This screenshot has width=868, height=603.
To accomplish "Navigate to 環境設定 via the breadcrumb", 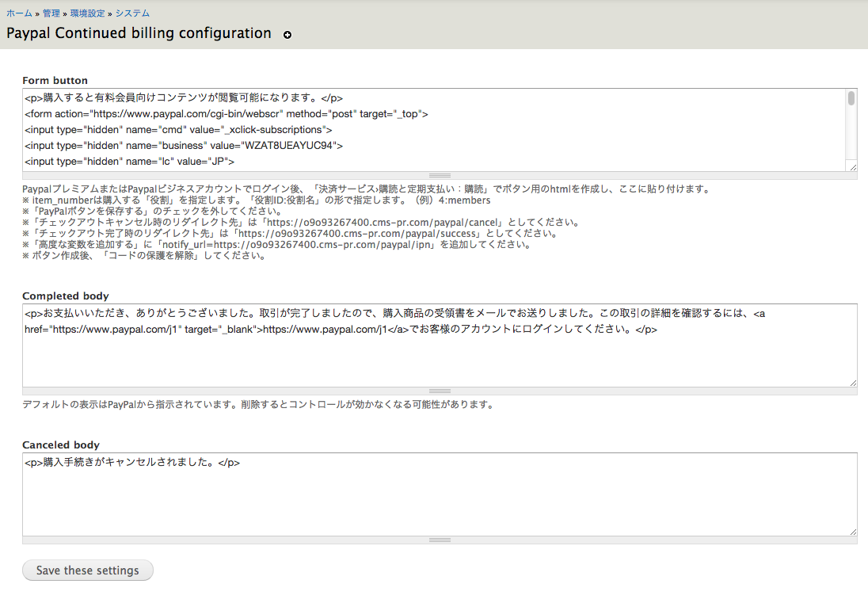I will coord(87,13).
